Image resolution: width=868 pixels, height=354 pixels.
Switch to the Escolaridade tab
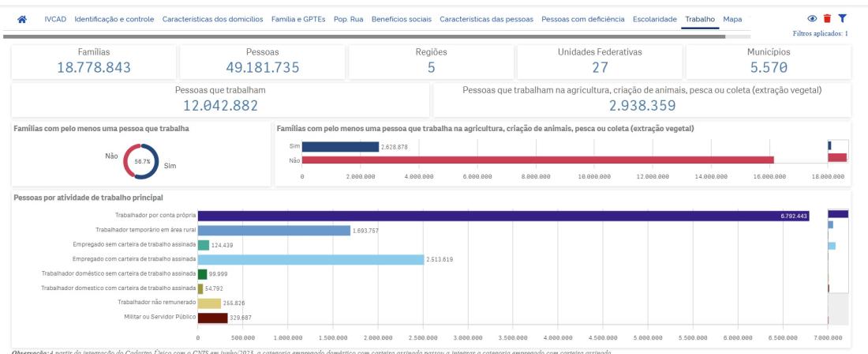click(656, 19)
